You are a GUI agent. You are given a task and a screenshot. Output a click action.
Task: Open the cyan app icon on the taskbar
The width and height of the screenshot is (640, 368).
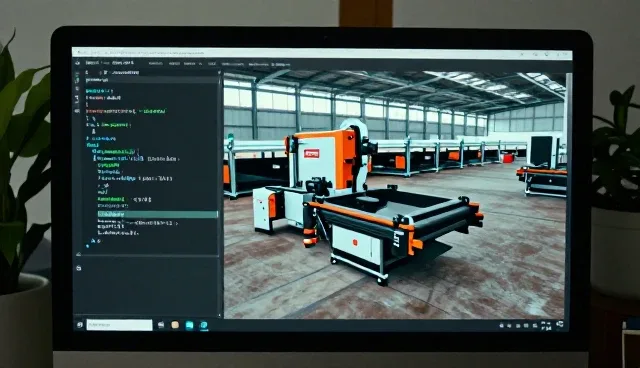pos(189,325)
